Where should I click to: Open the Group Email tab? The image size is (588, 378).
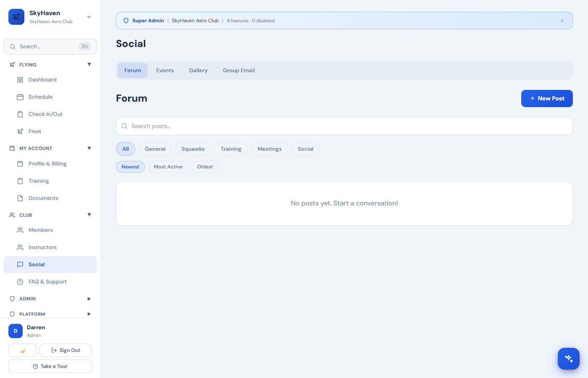pyautogui.click(x=239, y=70)
